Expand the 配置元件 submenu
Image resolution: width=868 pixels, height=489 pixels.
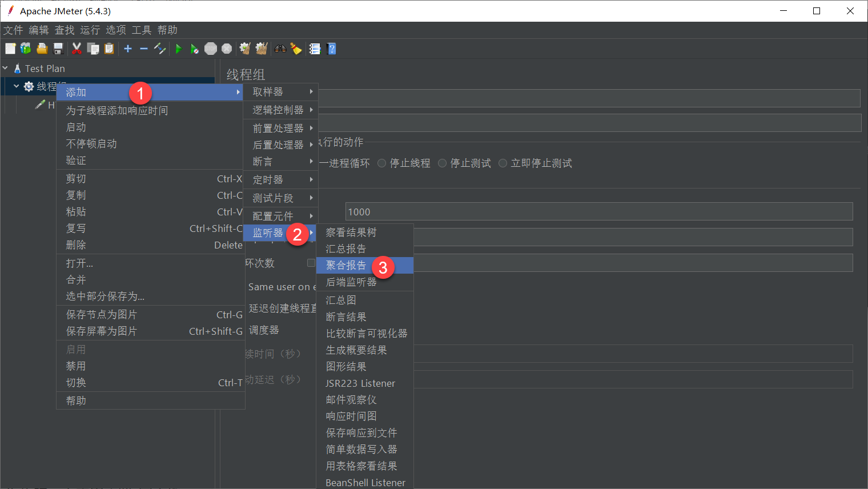tap(280, 216)
